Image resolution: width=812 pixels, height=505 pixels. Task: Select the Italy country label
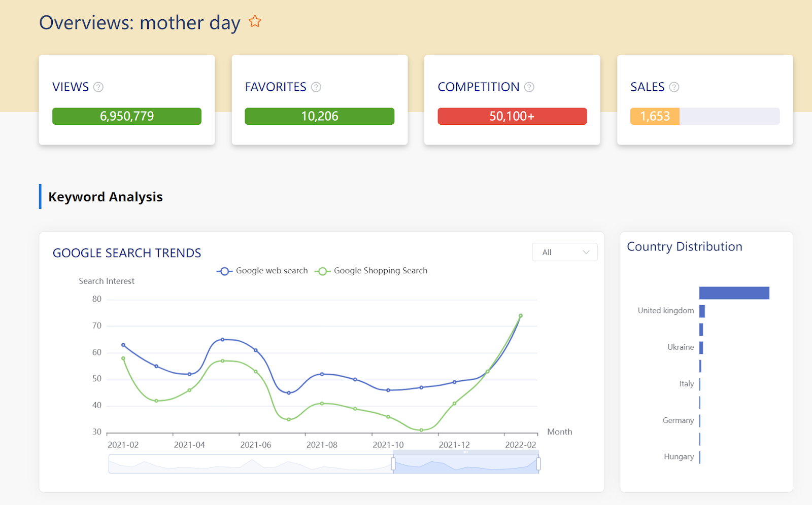tap(687, 384)
